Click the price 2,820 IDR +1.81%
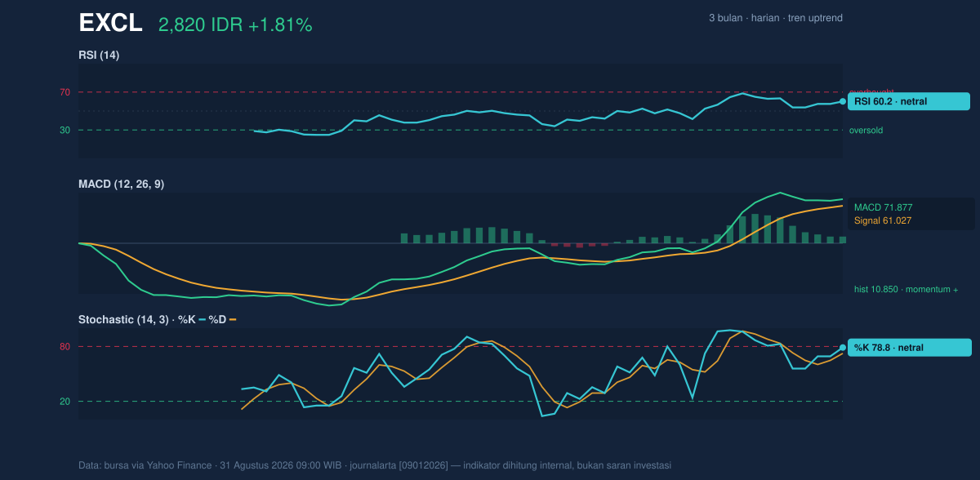Image resolution: width=980 pixels, height=480 pixels. click(235, 25)
